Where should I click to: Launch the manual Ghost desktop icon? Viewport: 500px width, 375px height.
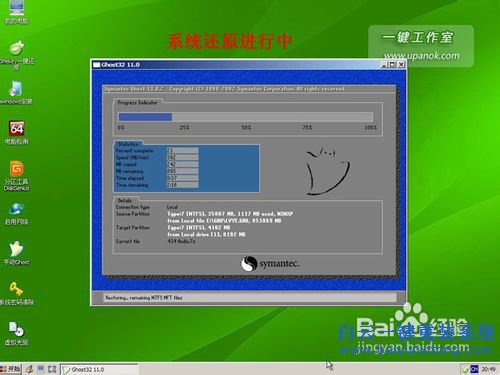tap(17, 253)
